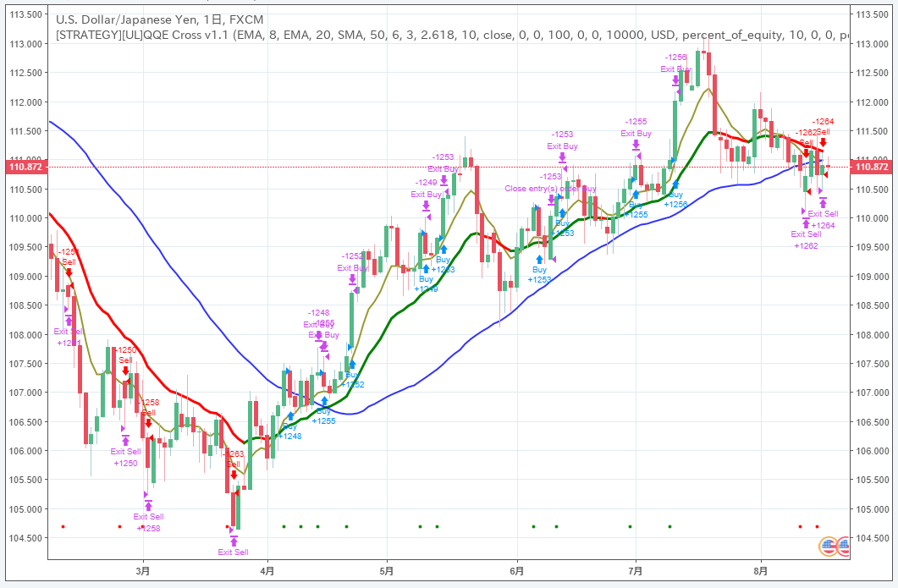Image resolution: width=898 pixels, height=588 pixels.
Task: Select the Exit Sell +1264 marker
Action: click(823, 213)
